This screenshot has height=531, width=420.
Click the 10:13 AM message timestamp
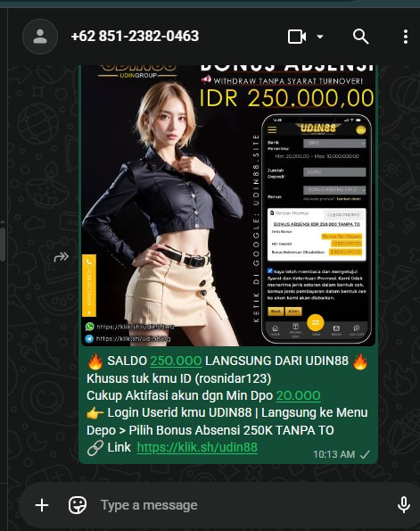tap(334, 454)
